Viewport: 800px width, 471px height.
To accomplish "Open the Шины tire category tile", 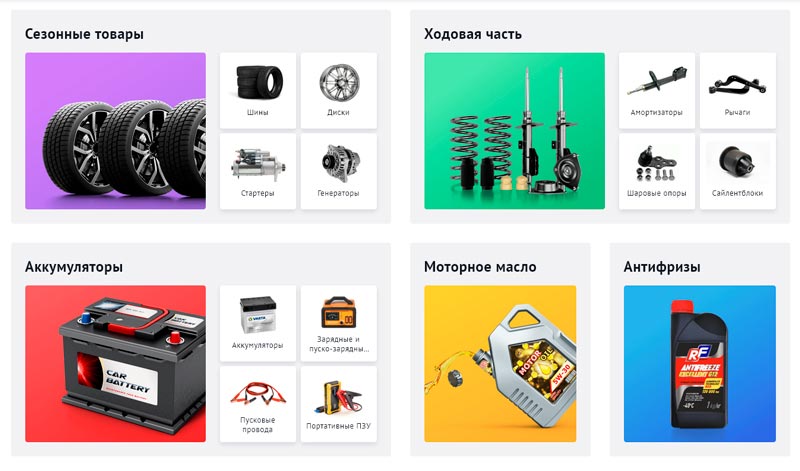I will pyautogui.click(x=258, y=90).
